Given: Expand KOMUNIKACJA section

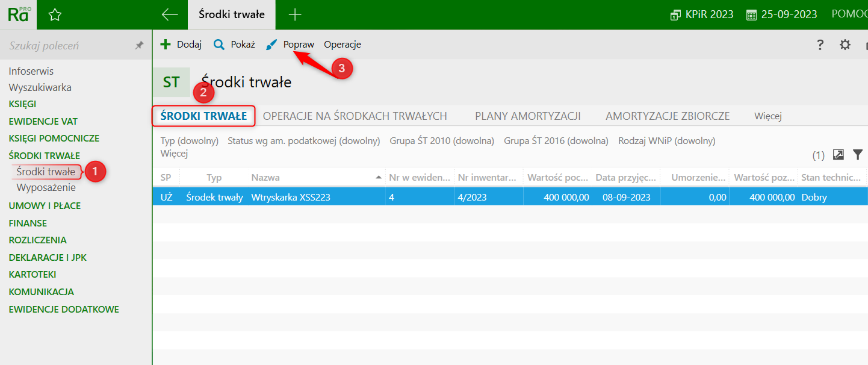Looking at the screenshot, I should coord(41,292).
